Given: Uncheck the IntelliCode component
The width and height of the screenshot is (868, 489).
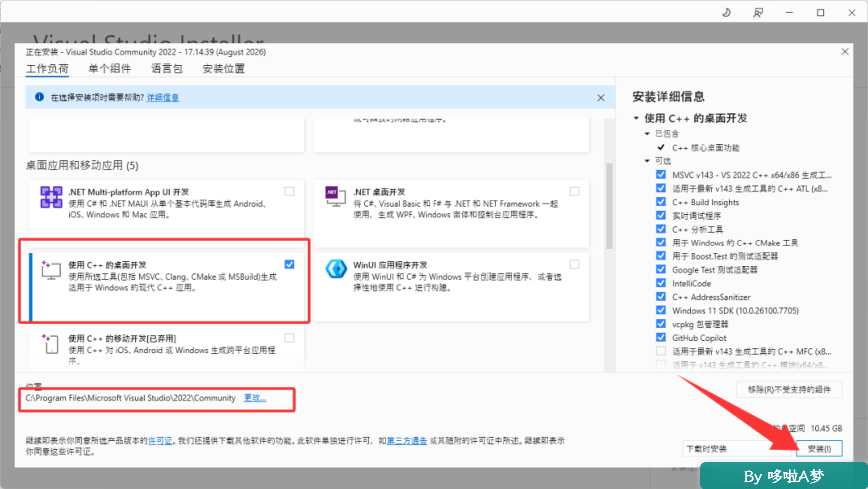Looking at the screenshot, I should (x=661, y=283).
